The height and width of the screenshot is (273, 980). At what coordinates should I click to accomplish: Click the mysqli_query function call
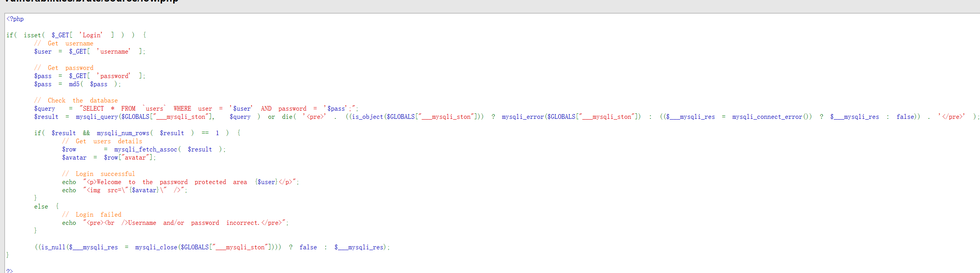click(97, 117)
